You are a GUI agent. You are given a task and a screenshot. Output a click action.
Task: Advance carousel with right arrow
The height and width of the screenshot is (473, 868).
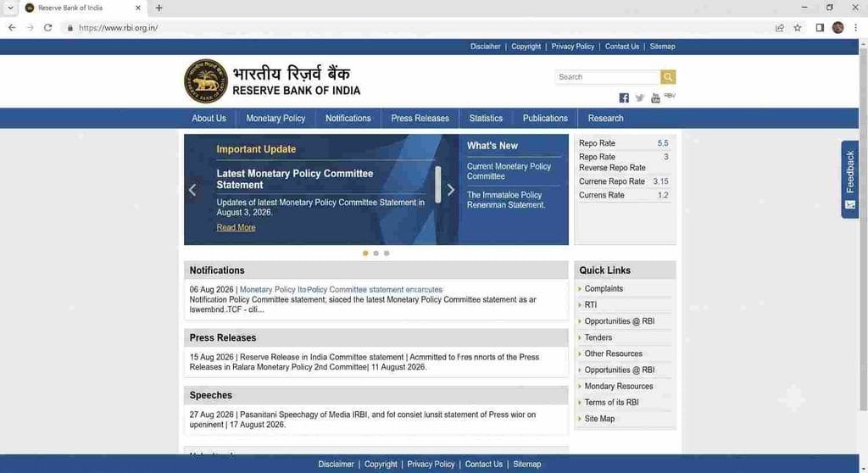click(x=451, y=190)
